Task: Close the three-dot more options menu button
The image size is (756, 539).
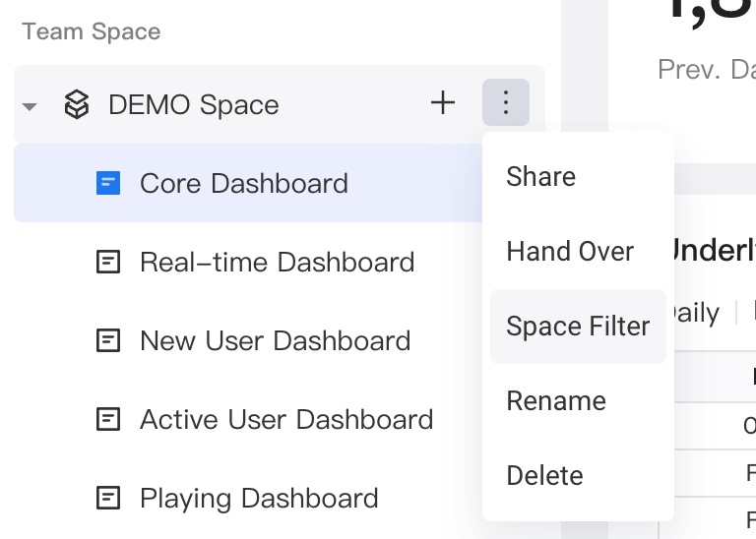Action: point(505,102)
